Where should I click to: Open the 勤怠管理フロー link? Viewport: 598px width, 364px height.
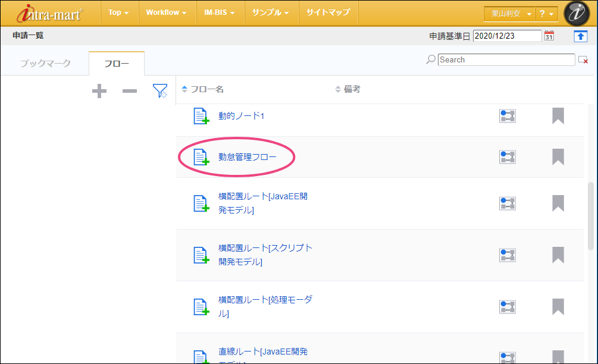point(247,157)
